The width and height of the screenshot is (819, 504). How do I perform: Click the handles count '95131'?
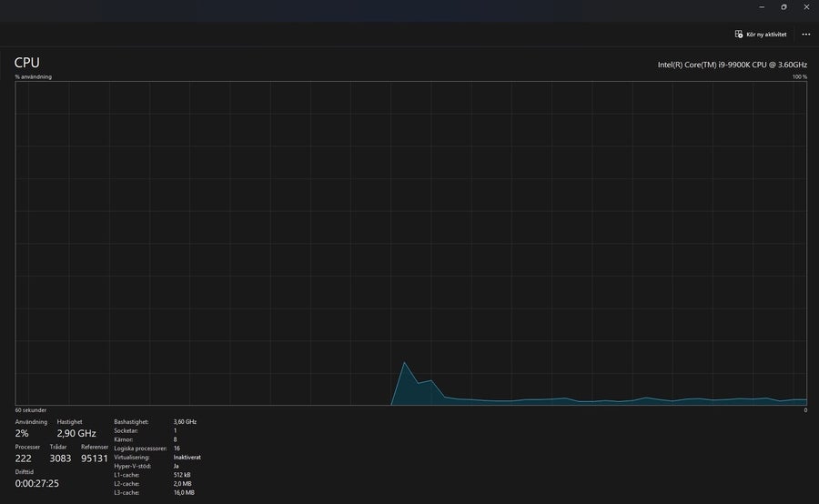(95, 459)
